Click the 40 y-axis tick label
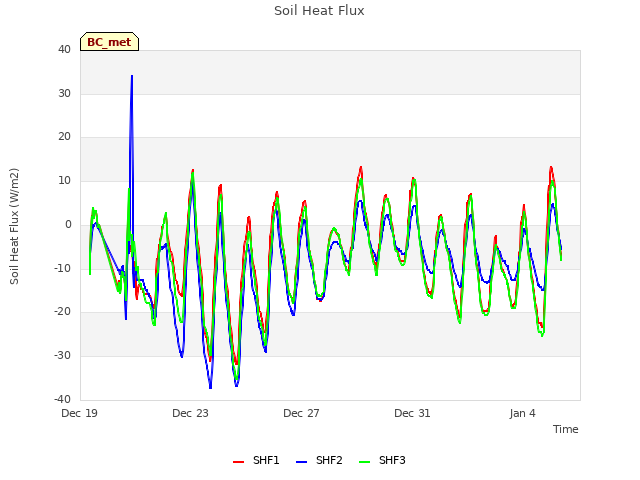The height and width of the screenshot is (480, 640). pyautogui.click(x=64, y=49)
